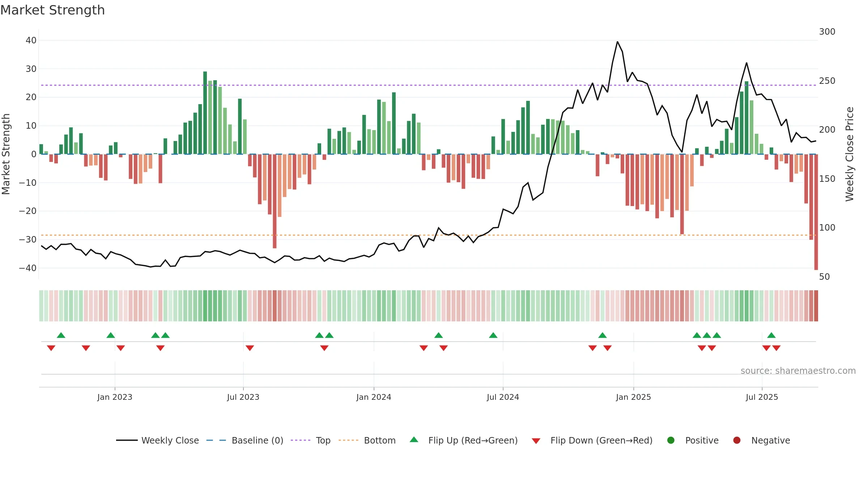Open the sharemaestro.com source link

click(x=798, y=371)
